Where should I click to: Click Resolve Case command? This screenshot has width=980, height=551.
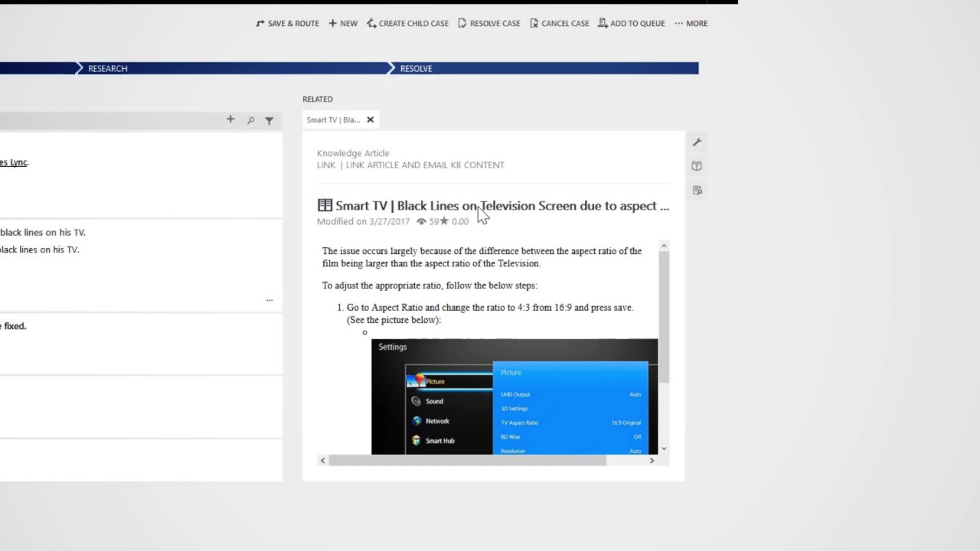coord(488,23)
